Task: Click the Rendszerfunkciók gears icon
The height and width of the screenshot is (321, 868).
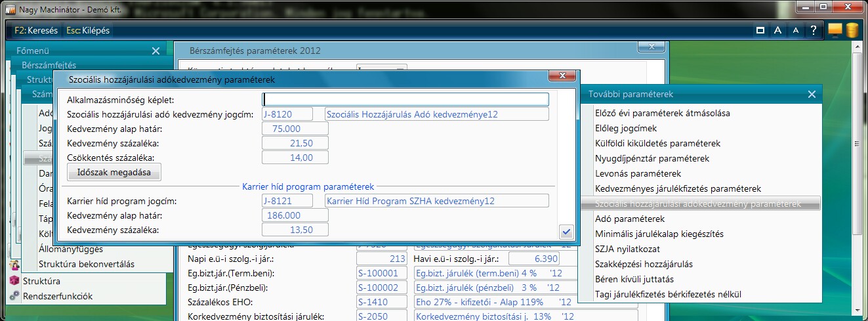Action: [14, 296]
